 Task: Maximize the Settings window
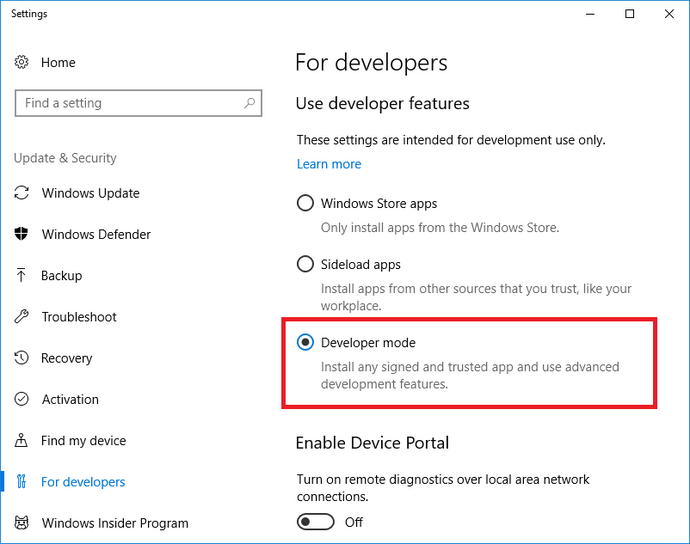630,14
